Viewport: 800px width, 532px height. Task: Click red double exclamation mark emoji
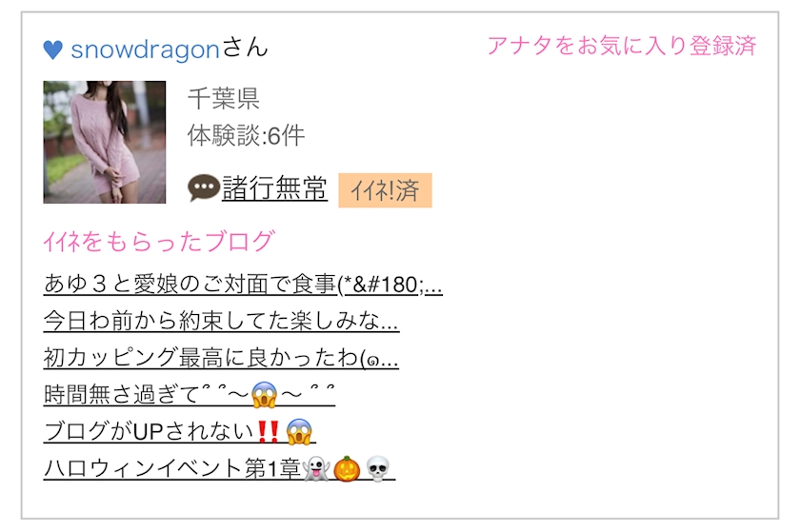[268, 431]
